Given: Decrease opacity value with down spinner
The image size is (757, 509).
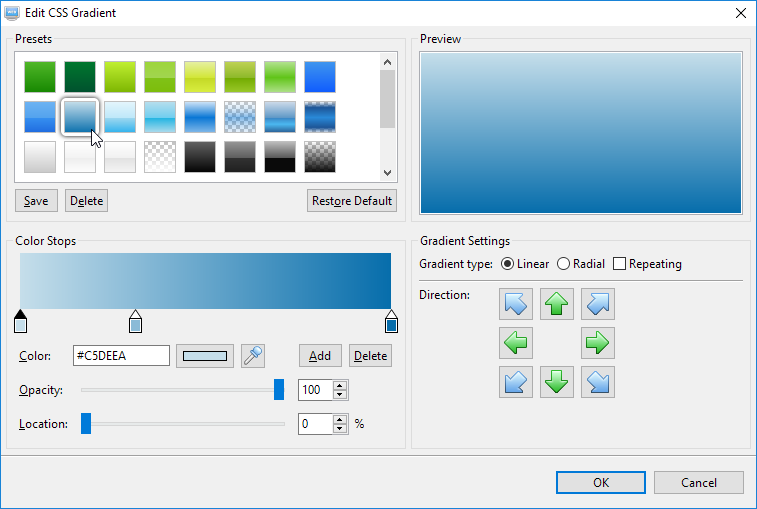Looking at the screenshot, I should tap(340, 395).
